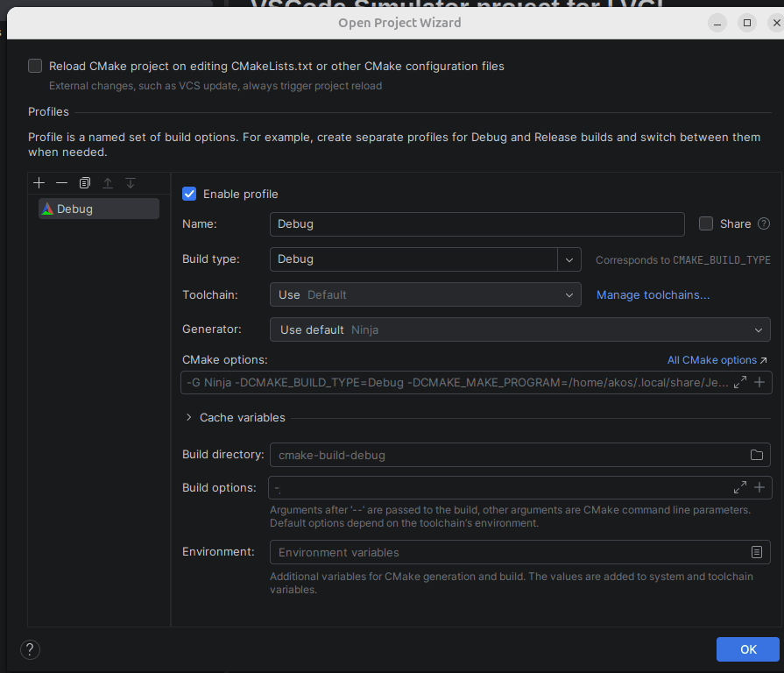Expand the CMake options field editor
The image size is (784, 673).
[740, 382]
